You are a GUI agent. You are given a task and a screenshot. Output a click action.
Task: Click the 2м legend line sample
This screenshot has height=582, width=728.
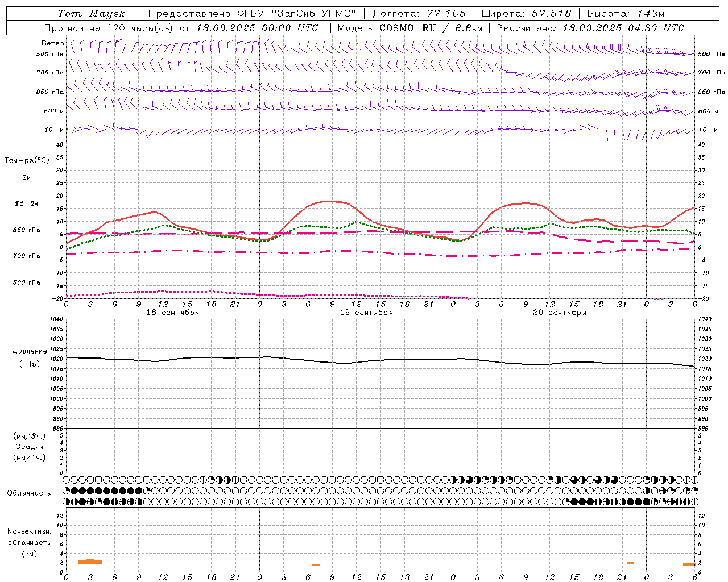26,184
